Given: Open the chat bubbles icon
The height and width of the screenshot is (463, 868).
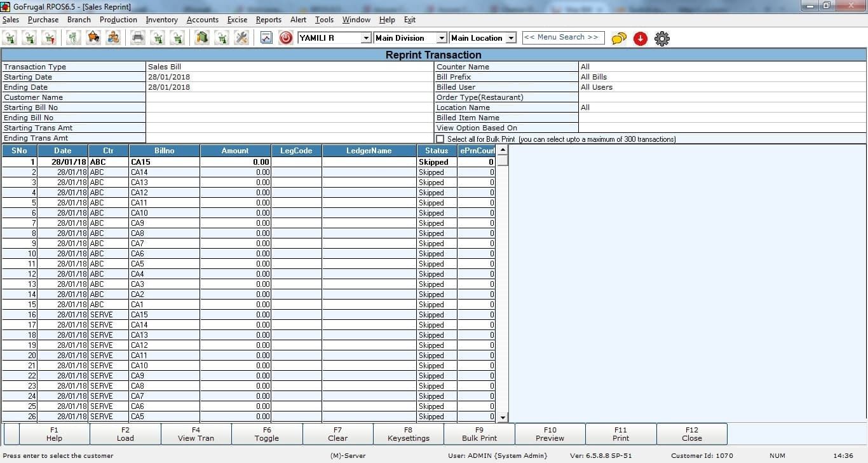Looking at the screenshot, I should [618, 39].
